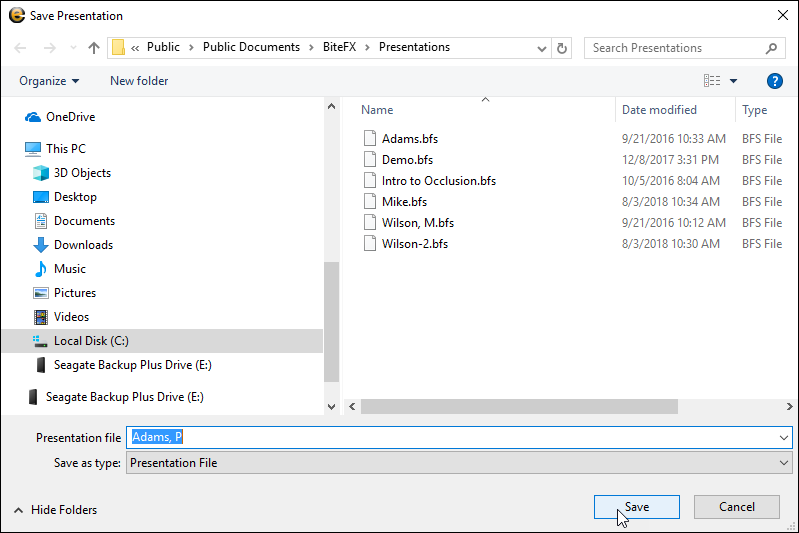Open the Presentation file name dropdown arrow

783,438
